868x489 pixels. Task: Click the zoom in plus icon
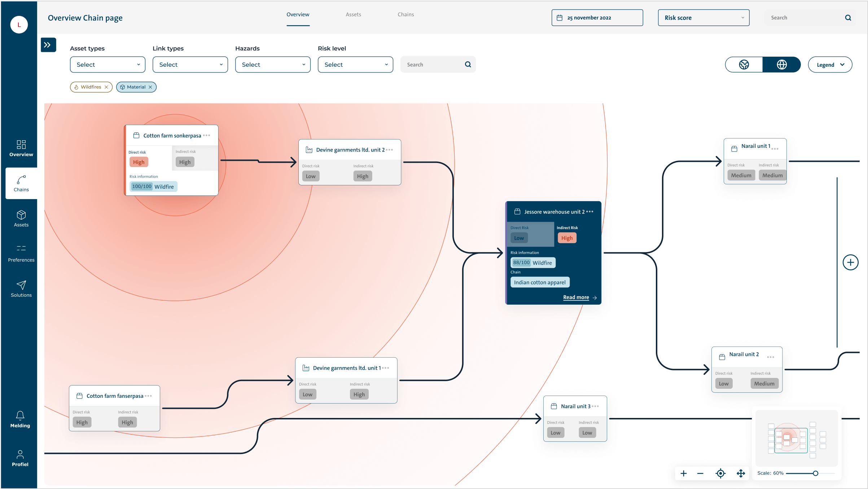point(683,473)
